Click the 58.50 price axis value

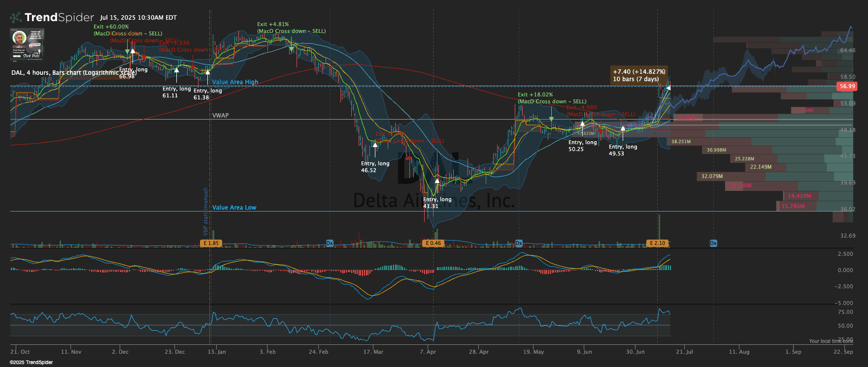tap(848, 77)
